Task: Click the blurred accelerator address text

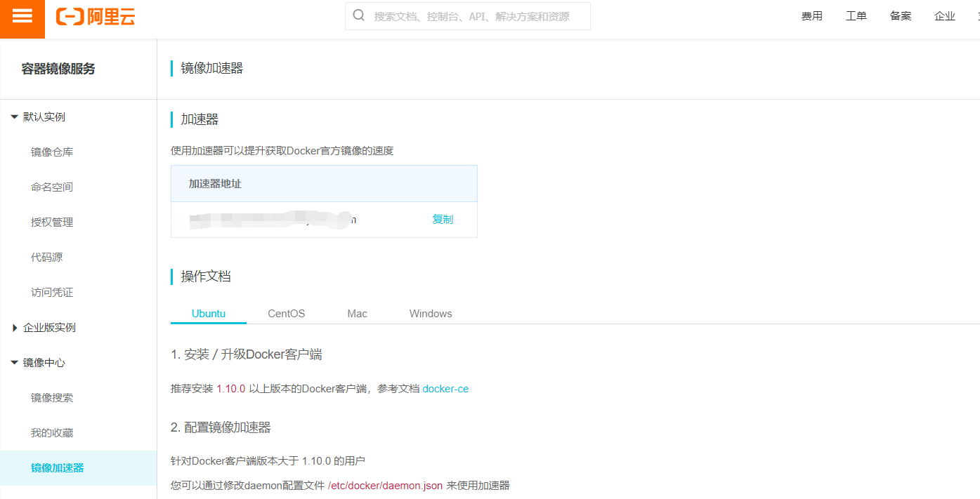Action: (273, 219)
